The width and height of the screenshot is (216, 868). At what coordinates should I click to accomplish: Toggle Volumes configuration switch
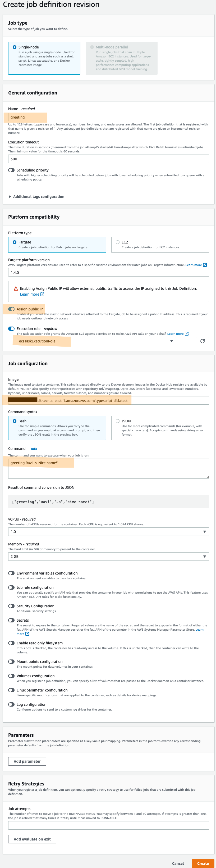(11, 676)
